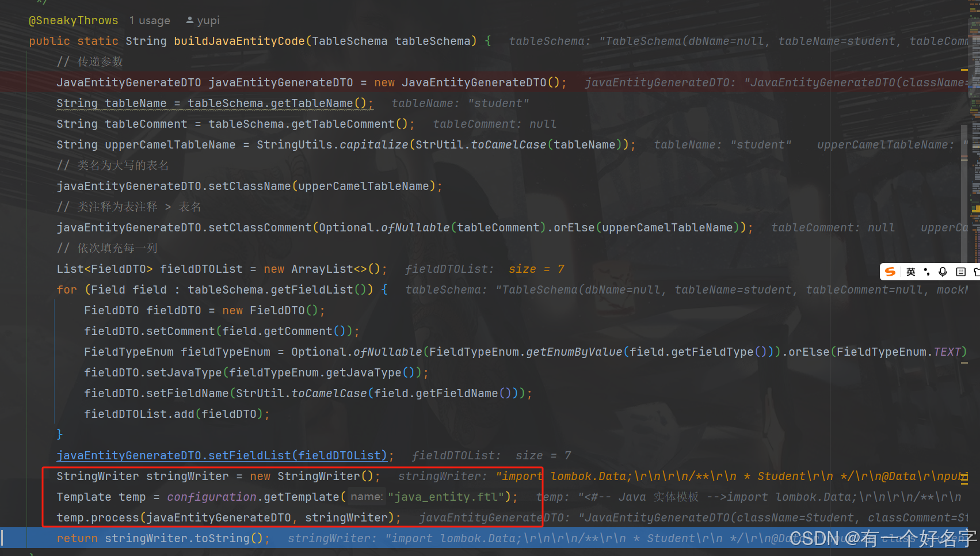Click 'FieldDTO fieldDTO = new FieldDTO()' line
Screen dimensions: 980x556
204,311
